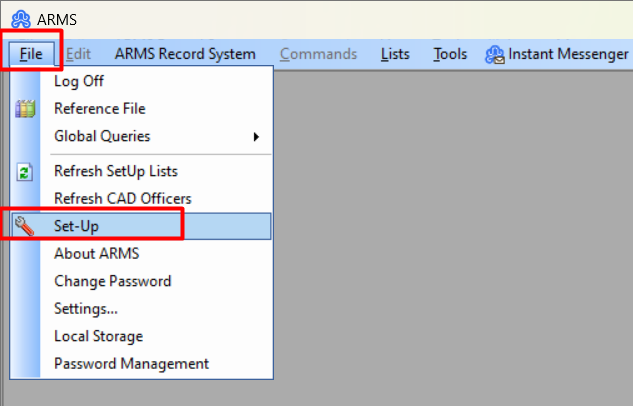Viewport: 633px width, 406px height.
Task: Select Refresh CAD Officers
Action: (141, 199)
